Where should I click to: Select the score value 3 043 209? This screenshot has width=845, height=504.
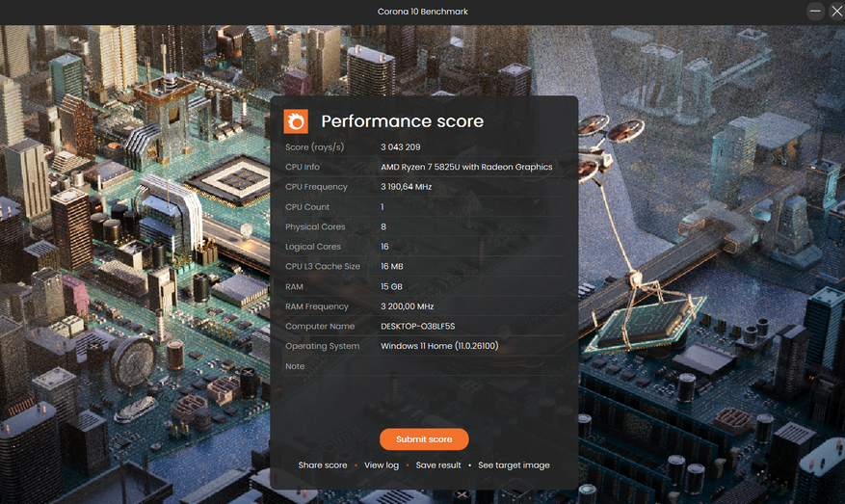[x=401, y=147]
